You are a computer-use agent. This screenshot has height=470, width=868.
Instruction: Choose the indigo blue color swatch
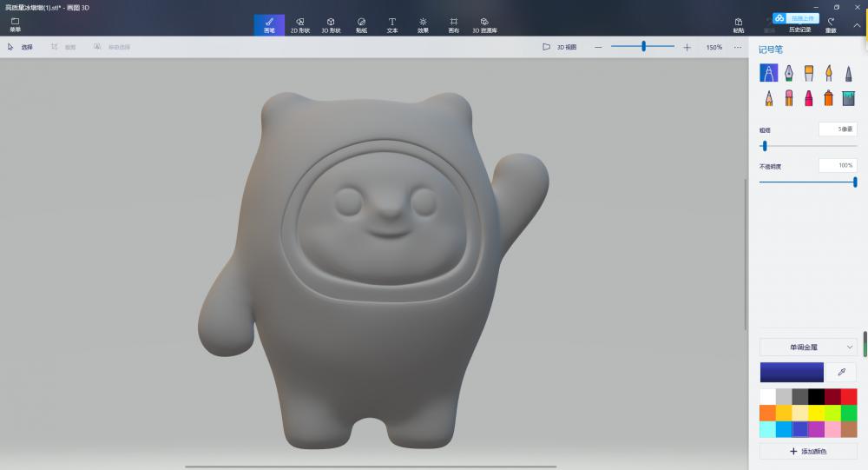coord(800,429)
